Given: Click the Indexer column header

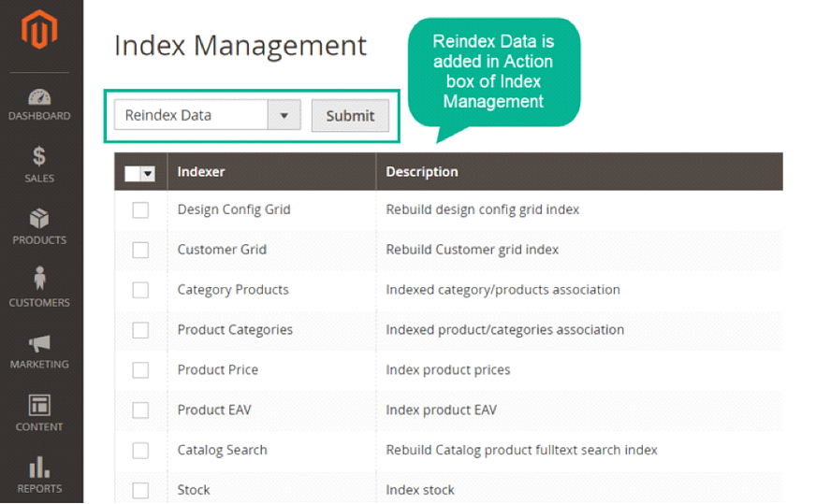Looking at the screenshot, I should click(x=201, y=172).
